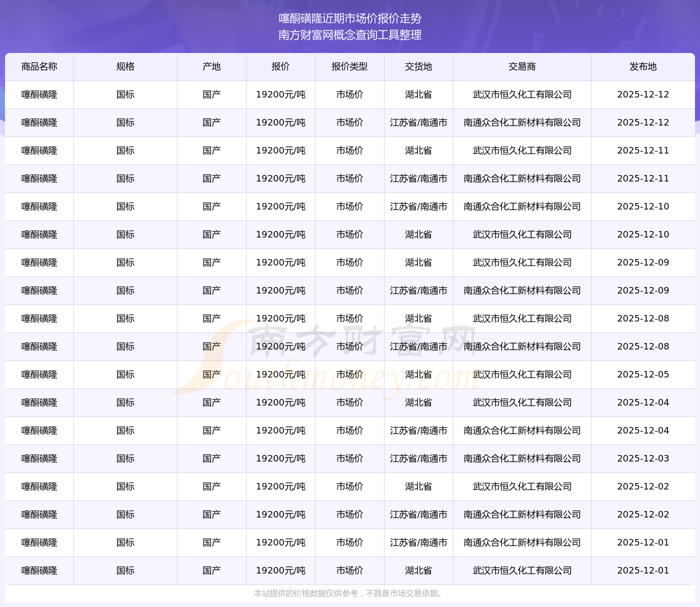Click the 商品名称 column header
Image resolution: width=700 pixels, height=607 pixels.
pyautogui.click(x=39, y=66)
